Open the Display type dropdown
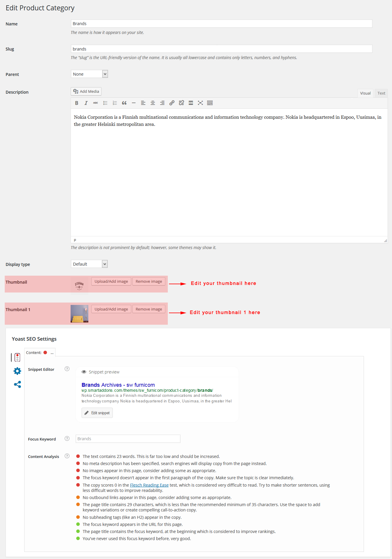 click(x=89, y=264)
